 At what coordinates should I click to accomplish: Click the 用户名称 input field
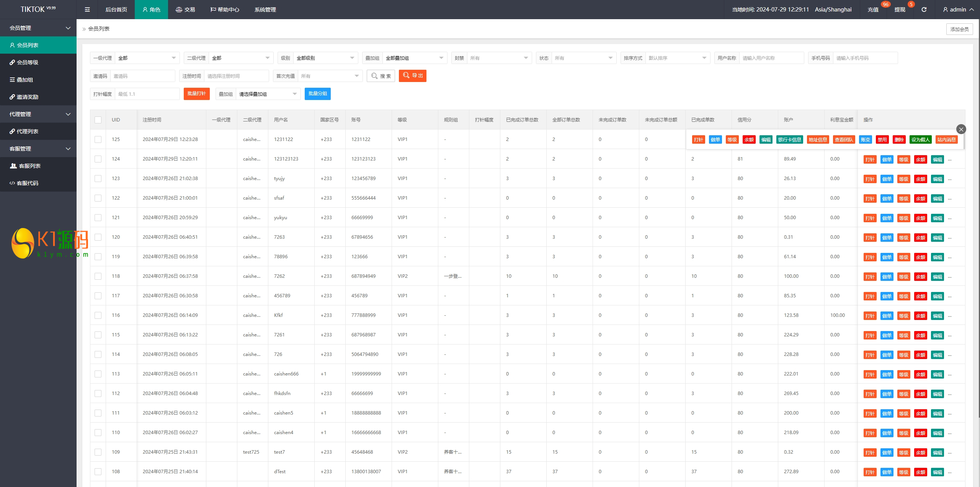[x=771, y=58]
